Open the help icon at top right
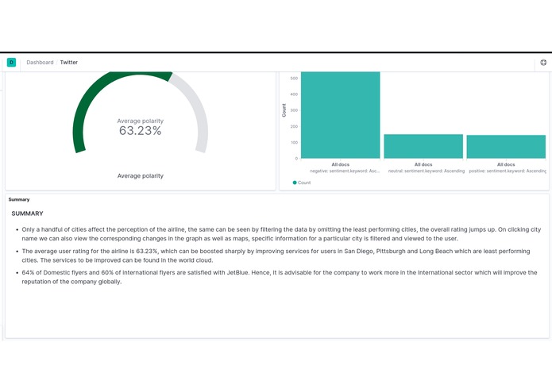The width and height of the screenshot is (552, 392). (543, 62)
